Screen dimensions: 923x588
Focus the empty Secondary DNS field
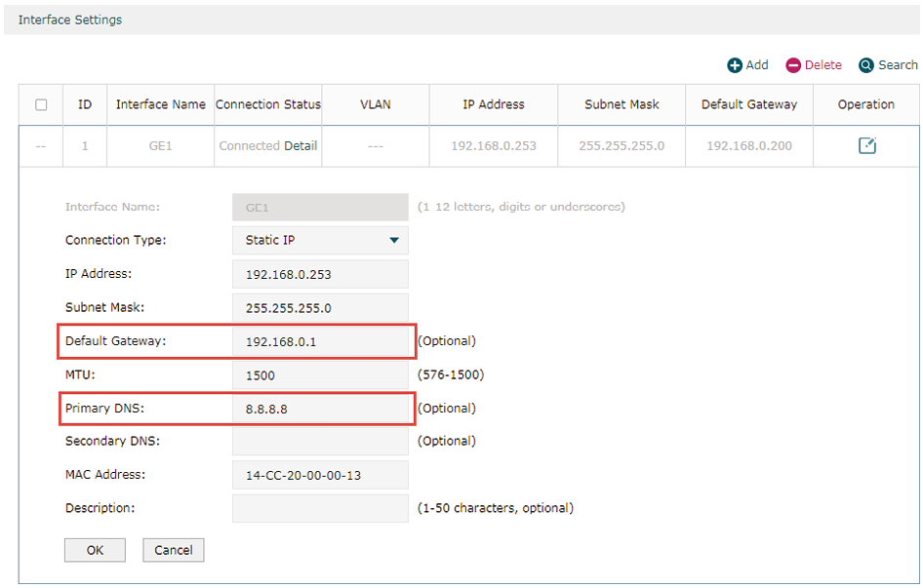coord(320,442)
